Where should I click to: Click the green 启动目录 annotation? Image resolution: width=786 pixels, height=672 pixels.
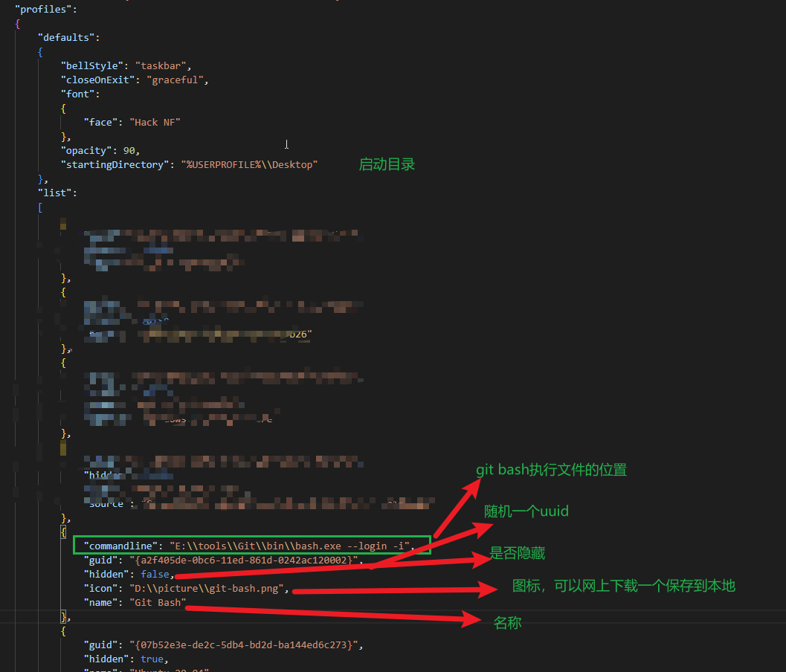[x=387, y=165]
